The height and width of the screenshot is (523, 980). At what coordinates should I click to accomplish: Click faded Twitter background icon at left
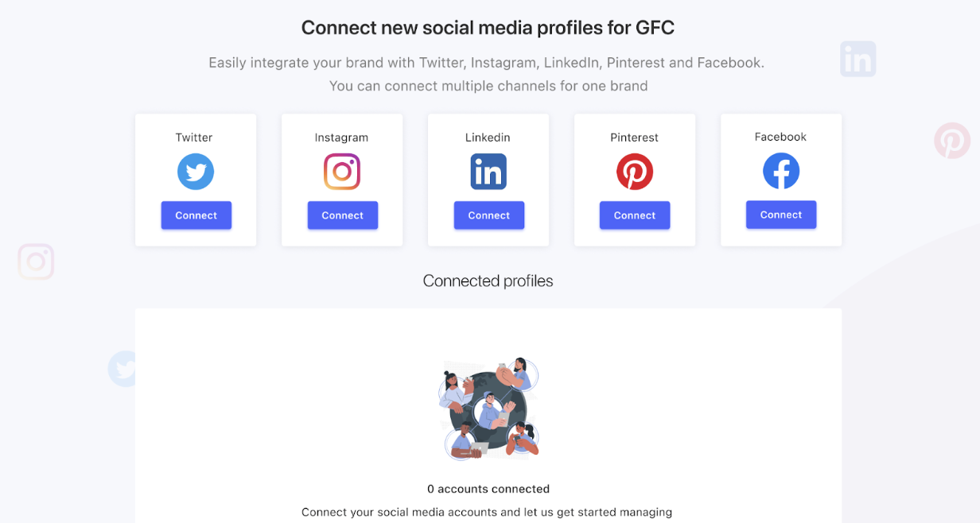[125, 369]
